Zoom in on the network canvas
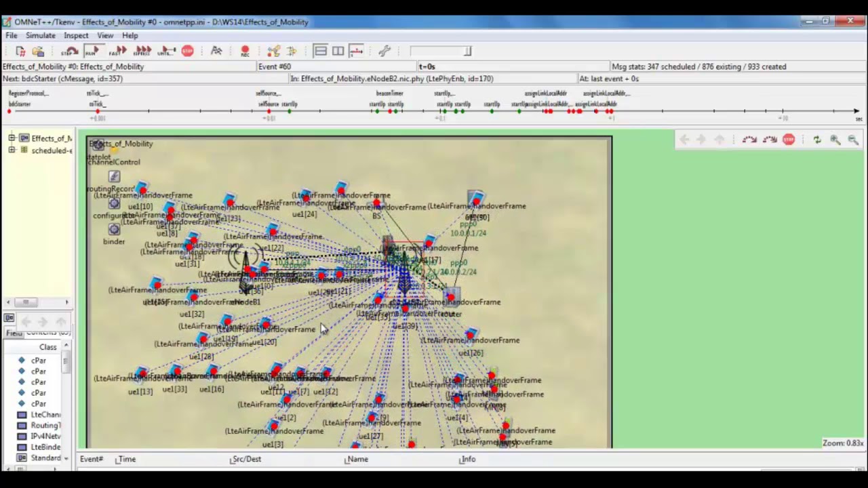Image resolution: width=868 pixels, height=488 pixels. (835, 140)
